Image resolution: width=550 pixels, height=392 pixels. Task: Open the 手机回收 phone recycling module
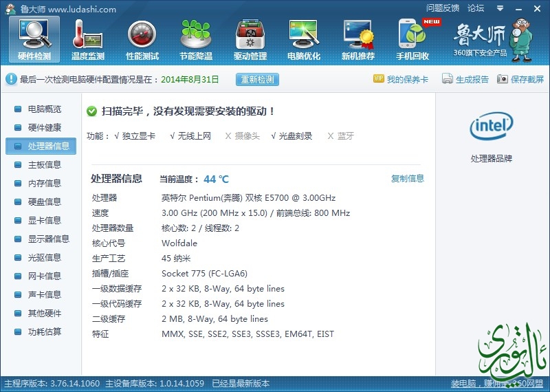[412, 39]
